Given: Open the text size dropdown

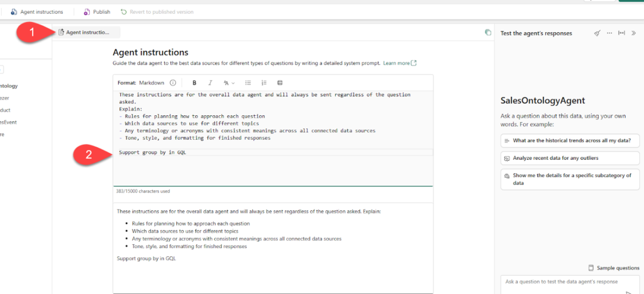Looking at the screenshot, I should point(229,82).
